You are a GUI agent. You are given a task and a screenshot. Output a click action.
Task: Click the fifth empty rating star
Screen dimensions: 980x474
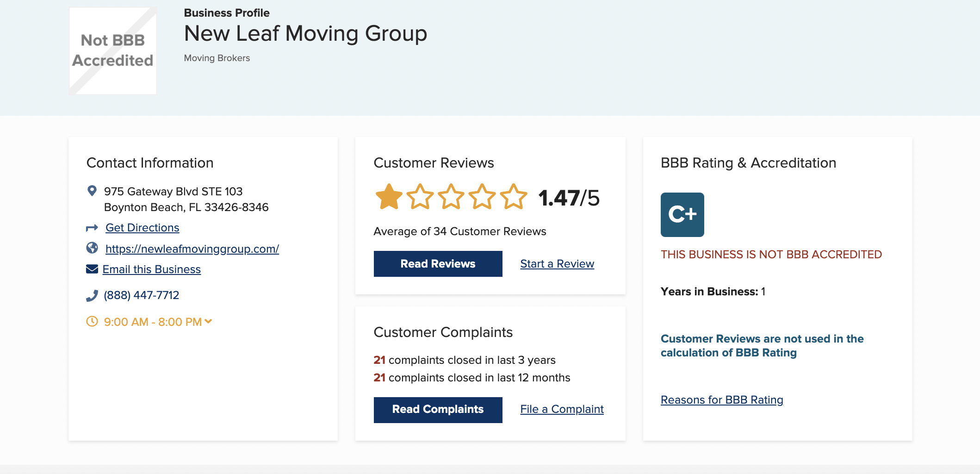click(x=514, y=197)
